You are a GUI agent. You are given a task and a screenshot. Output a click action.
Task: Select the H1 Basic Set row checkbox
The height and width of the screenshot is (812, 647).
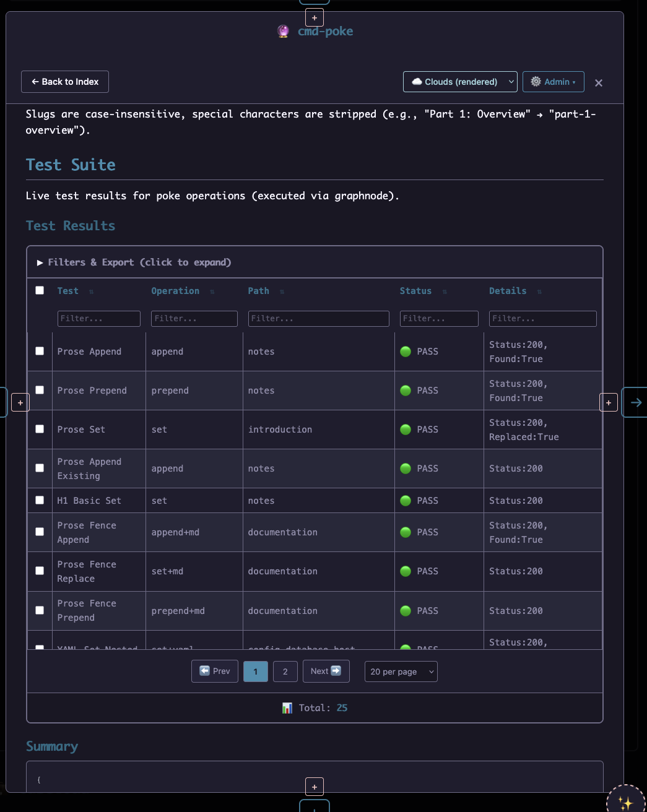40,500
